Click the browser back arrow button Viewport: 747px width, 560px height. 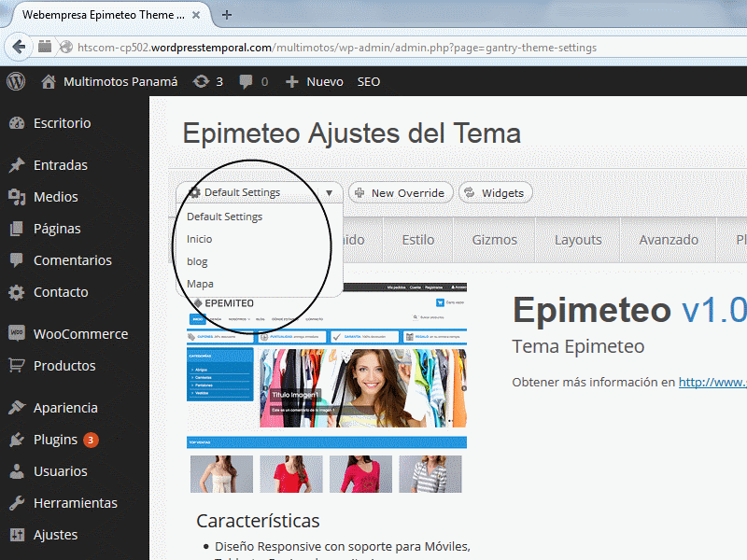(x=19, y=47)
